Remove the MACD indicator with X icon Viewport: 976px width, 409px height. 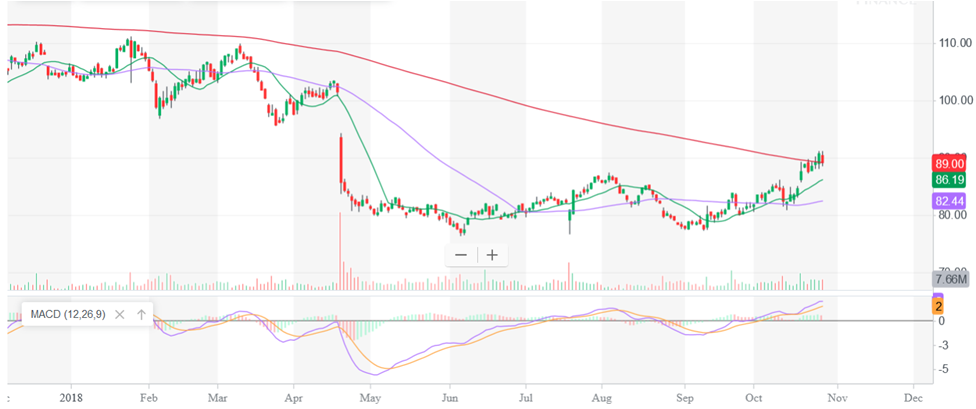click(x=119, y=314)
